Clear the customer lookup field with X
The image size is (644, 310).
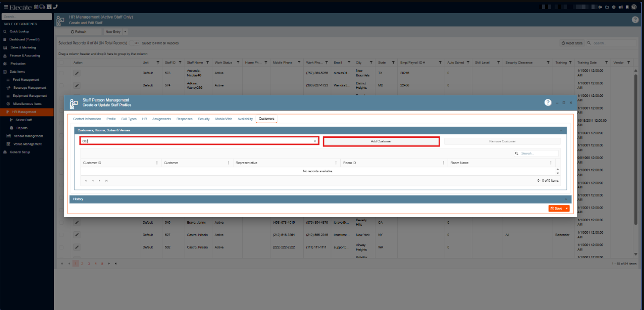tap(315, 141)
